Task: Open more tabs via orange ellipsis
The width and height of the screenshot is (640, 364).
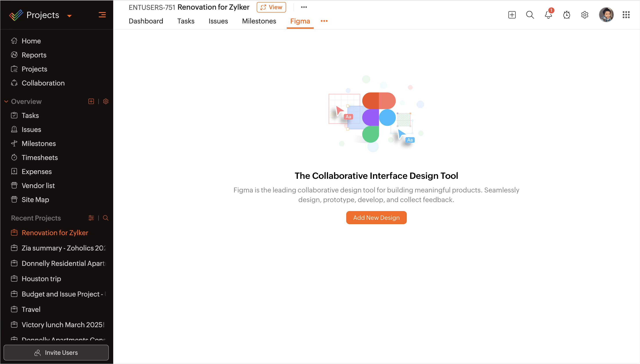Action: tap(324, 21)
